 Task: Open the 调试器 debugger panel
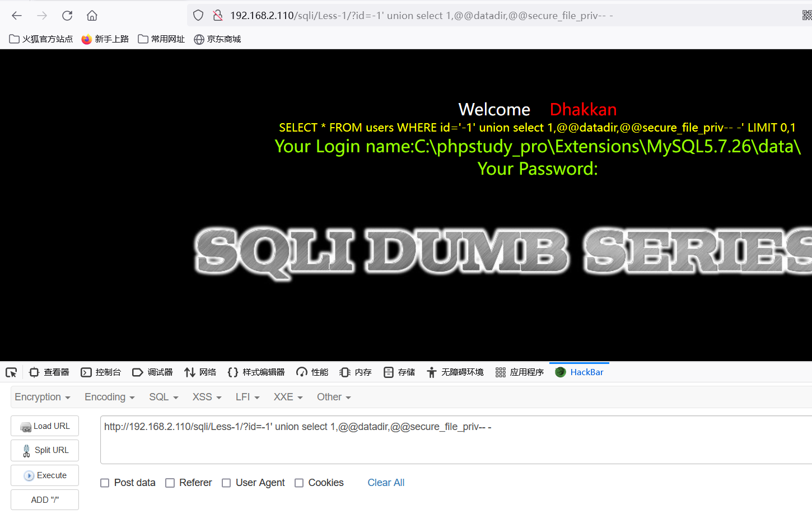(x=152, y=372)
